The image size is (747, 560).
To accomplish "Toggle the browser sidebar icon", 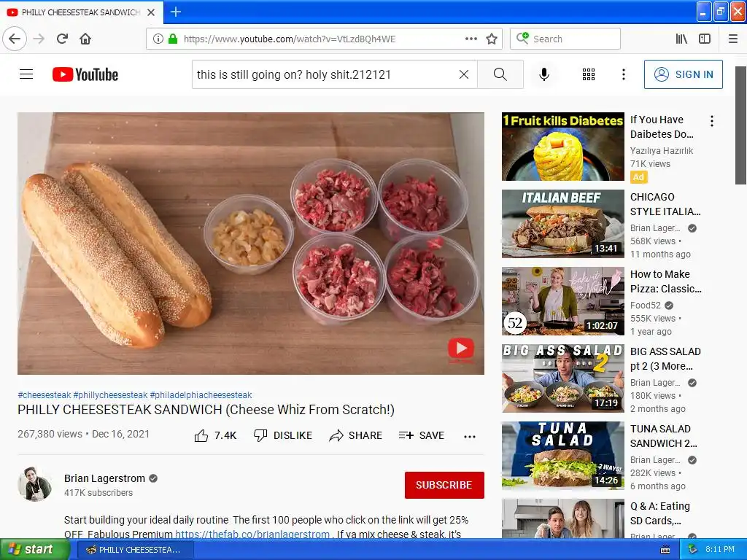I will [705, 39].
